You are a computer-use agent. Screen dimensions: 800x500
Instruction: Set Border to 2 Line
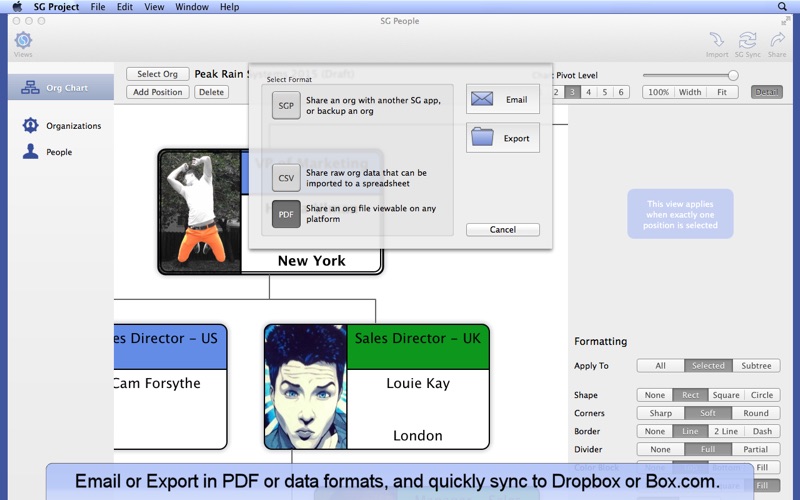click(726, 431)
